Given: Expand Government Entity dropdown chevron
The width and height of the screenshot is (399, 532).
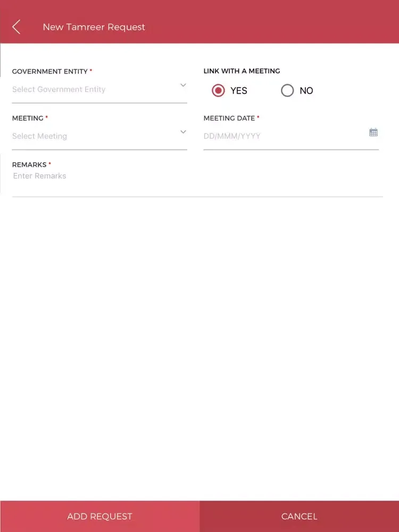Looking at the screenshot, I should [x=183, y=85].
